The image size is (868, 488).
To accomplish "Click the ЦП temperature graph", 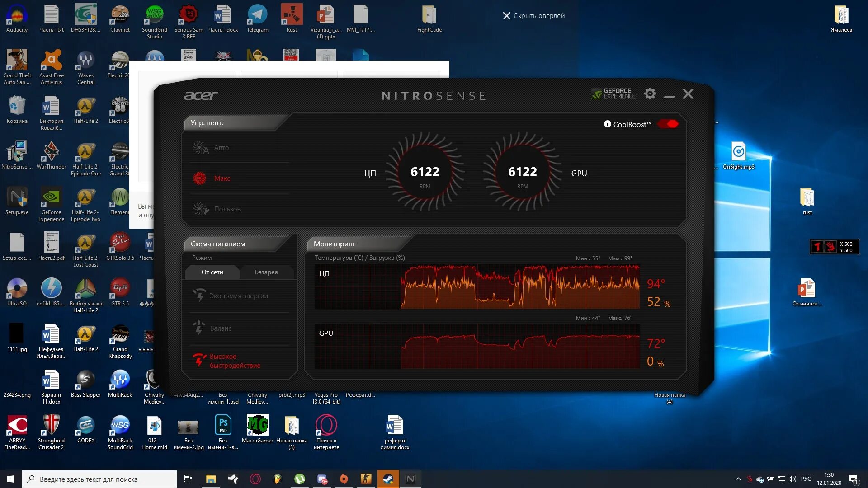I will (x=477, y=286).
